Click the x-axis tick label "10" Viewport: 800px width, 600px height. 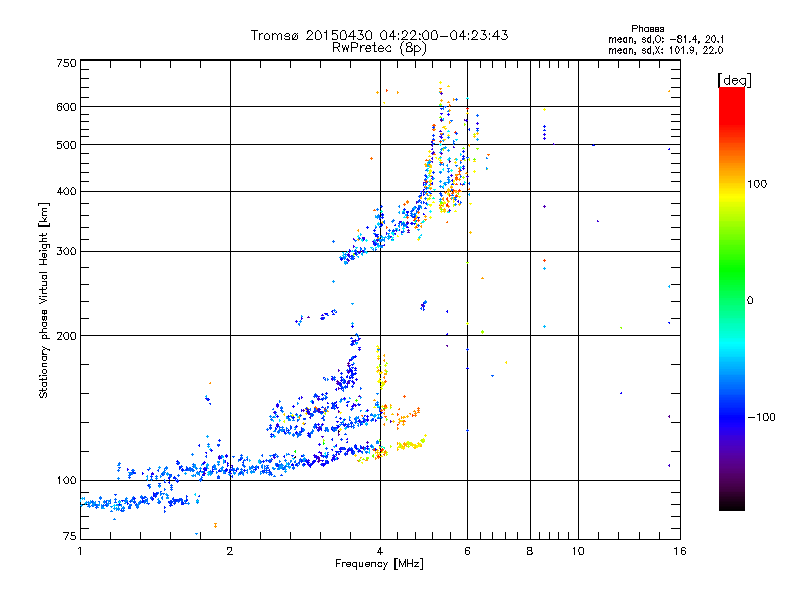tap(578, 551)
